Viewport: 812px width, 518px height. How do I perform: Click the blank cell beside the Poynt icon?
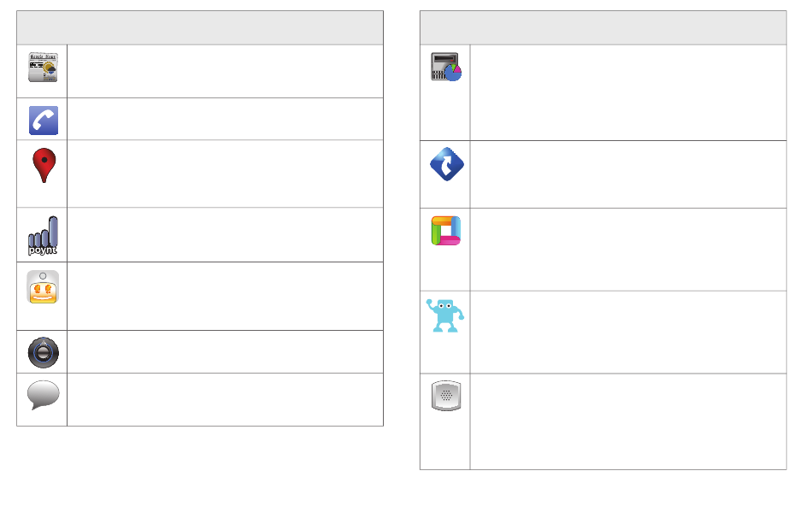click(226, 235)
